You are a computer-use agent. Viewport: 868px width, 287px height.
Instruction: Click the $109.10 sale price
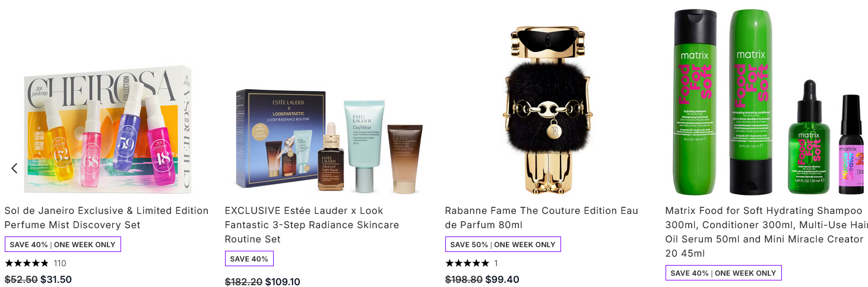tap(283, 282)
